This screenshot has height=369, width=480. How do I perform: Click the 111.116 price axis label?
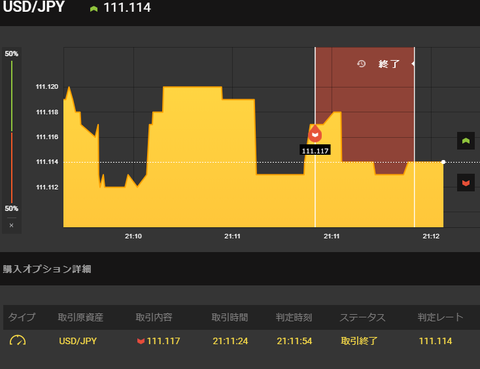[x=47, y=137]
